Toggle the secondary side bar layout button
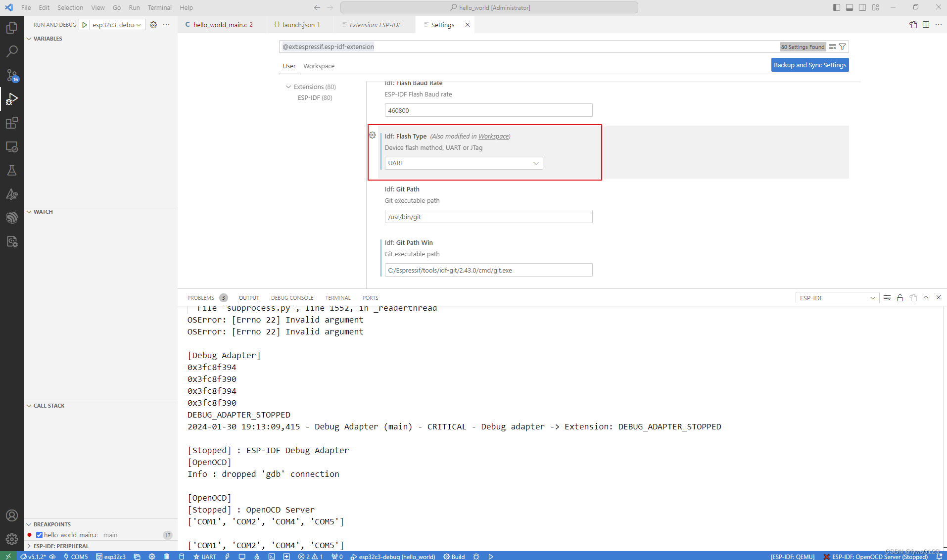Image resolution: width=947 pixels, height=560 pixels. click(x=862, y=7)
